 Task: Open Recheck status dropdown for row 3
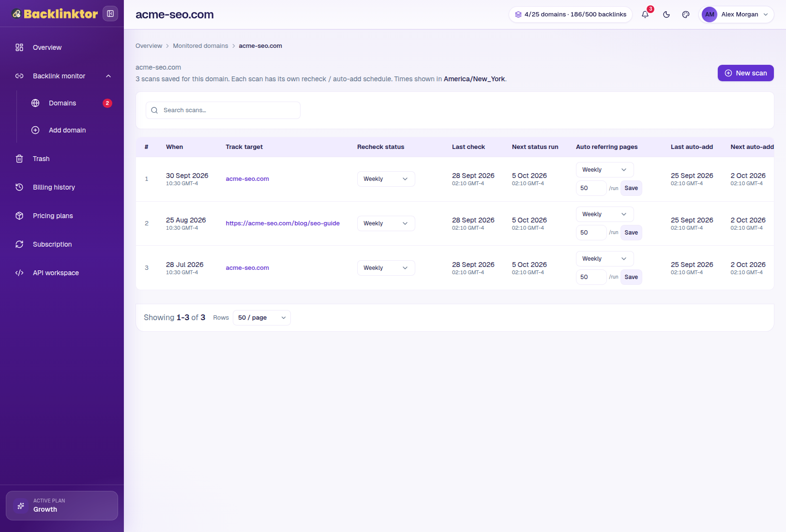pyautogui.click(x=386, y=268)
